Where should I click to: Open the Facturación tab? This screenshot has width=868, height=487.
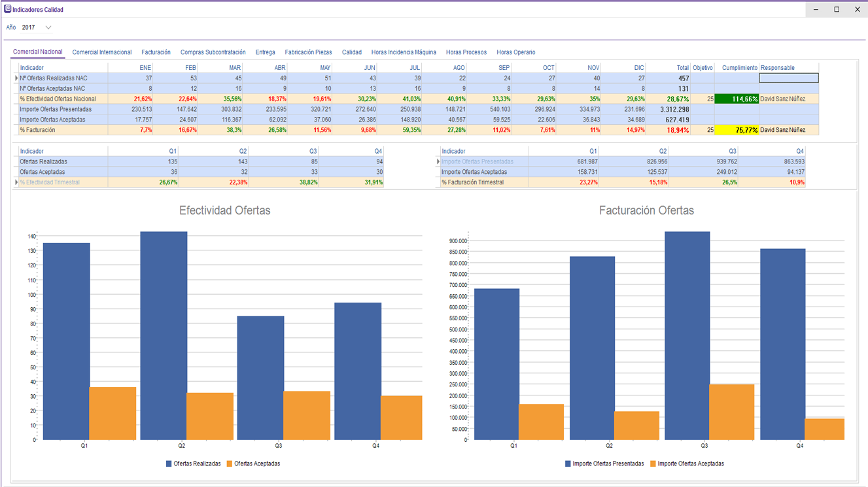pos(156,52)
